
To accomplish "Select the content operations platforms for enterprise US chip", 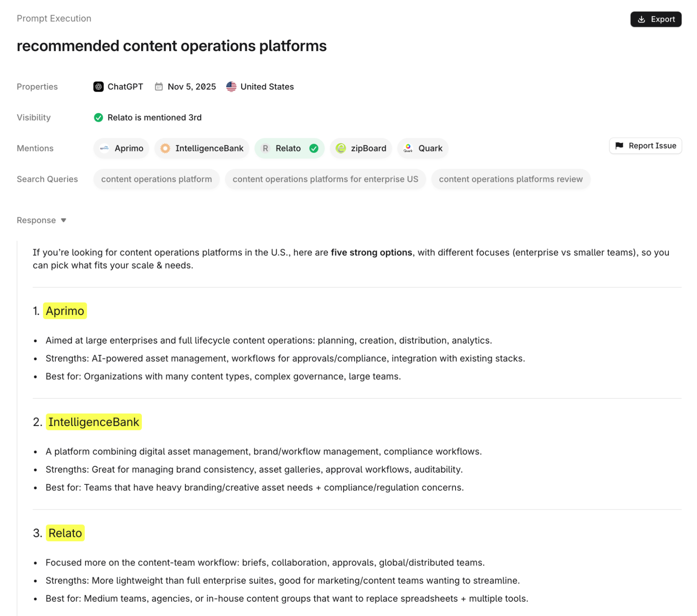I will (325, 179).
